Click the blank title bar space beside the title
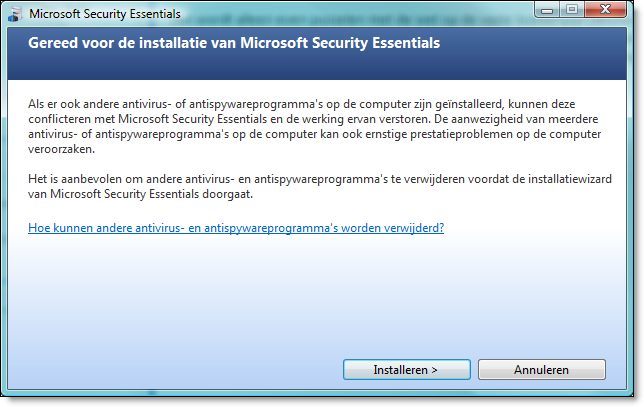This screenshot has height=407, width=644. [353, 14]
